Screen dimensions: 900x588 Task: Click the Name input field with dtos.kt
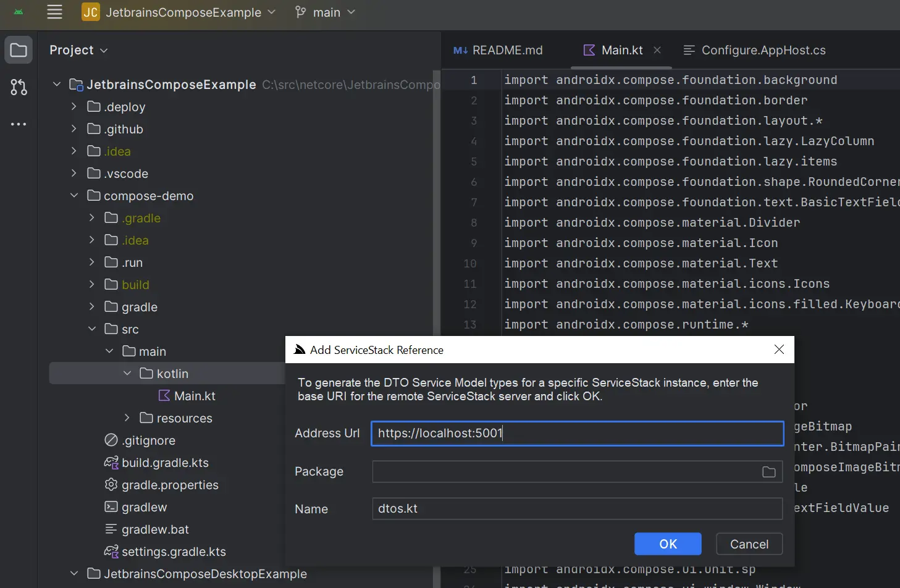[x=578, y=509]
